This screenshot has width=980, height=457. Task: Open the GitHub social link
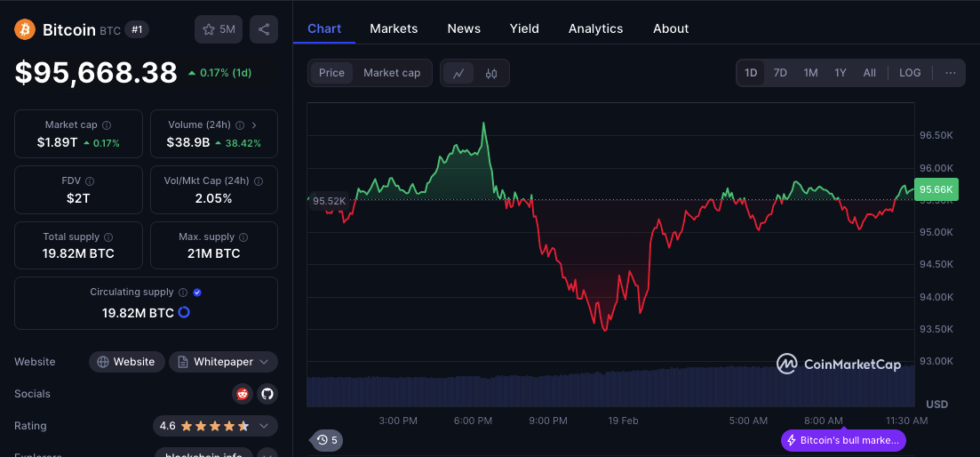(267, 394)
